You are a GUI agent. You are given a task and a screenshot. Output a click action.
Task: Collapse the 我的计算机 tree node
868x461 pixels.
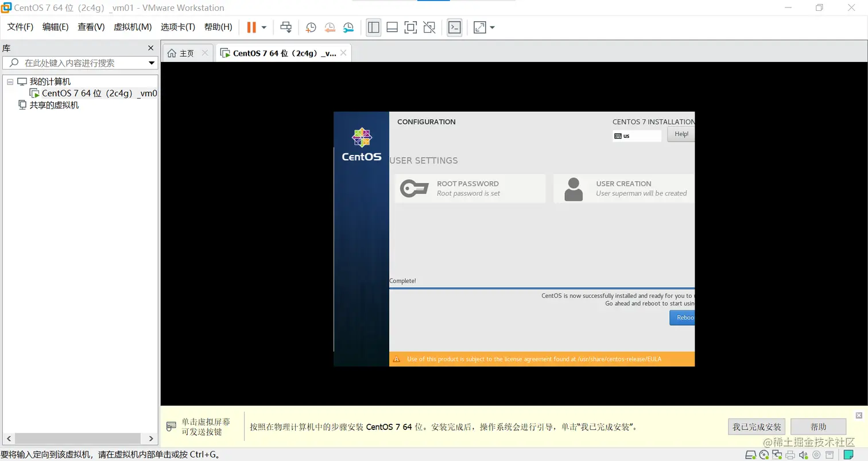coord(10,82)
